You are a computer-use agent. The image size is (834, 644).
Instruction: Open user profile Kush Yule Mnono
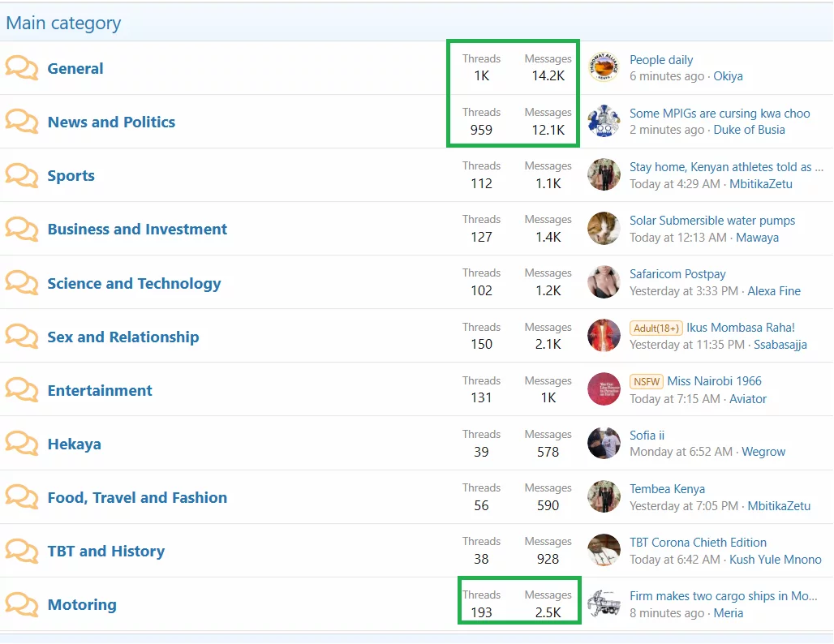(775, 560)
